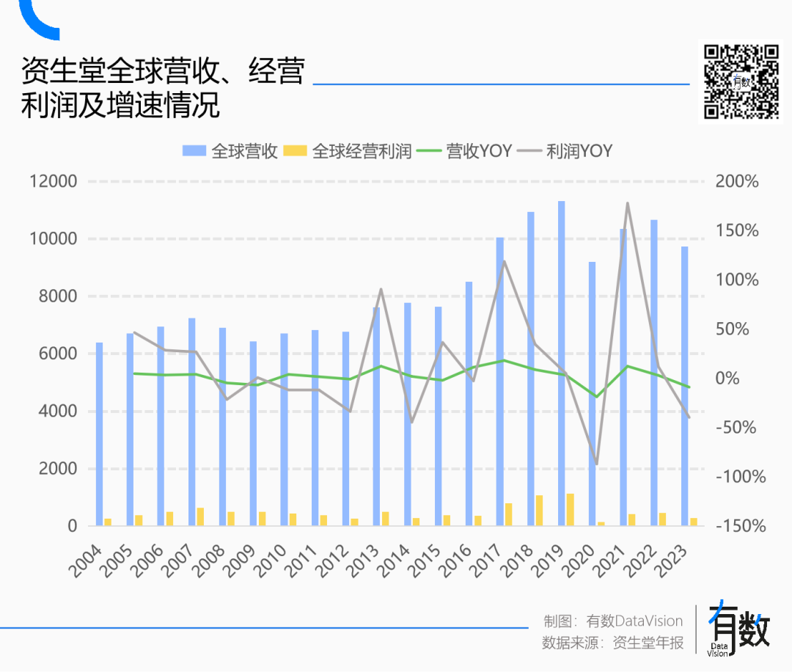Viewport: 792px width, 672px height.
Task: Click the chart title 资生堂全球营收、经营
Action: click(163, 70)
